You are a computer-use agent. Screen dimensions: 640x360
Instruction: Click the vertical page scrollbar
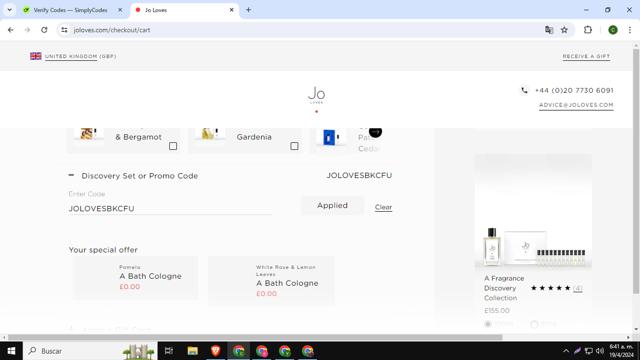click(x=636, y=171)
